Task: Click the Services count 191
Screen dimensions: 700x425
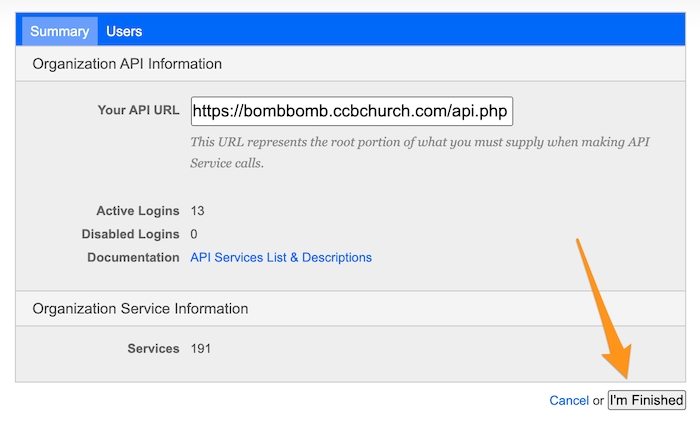Action: coord(200,349)
